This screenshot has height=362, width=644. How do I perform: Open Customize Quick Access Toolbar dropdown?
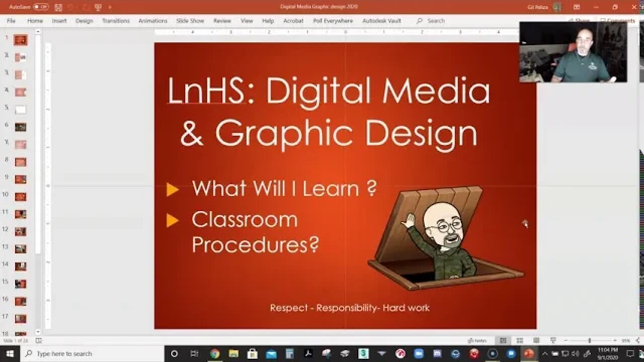click(110, 7)
